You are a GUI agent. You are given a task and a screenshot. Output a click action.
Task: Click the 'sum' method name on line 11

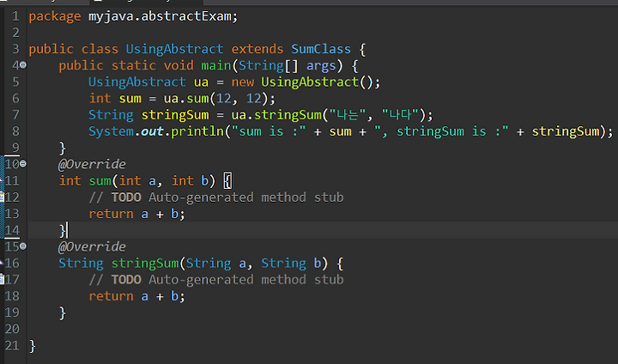[x=100, y=180]
